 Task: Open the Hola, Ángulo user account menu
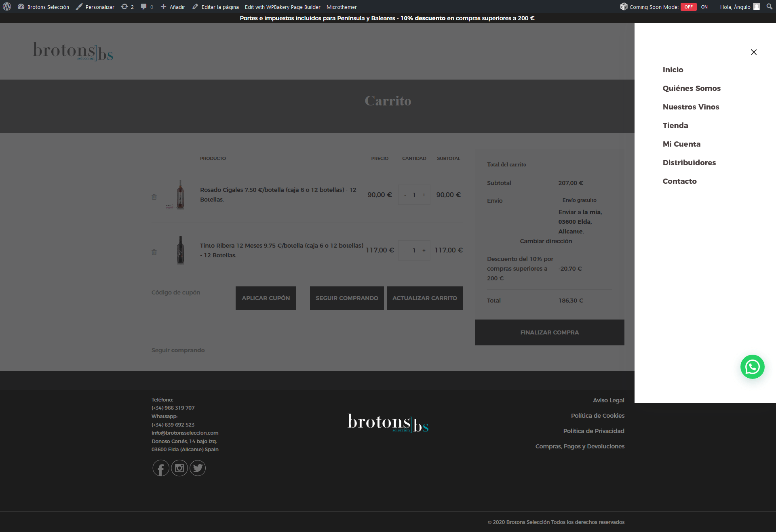(740, 7)
